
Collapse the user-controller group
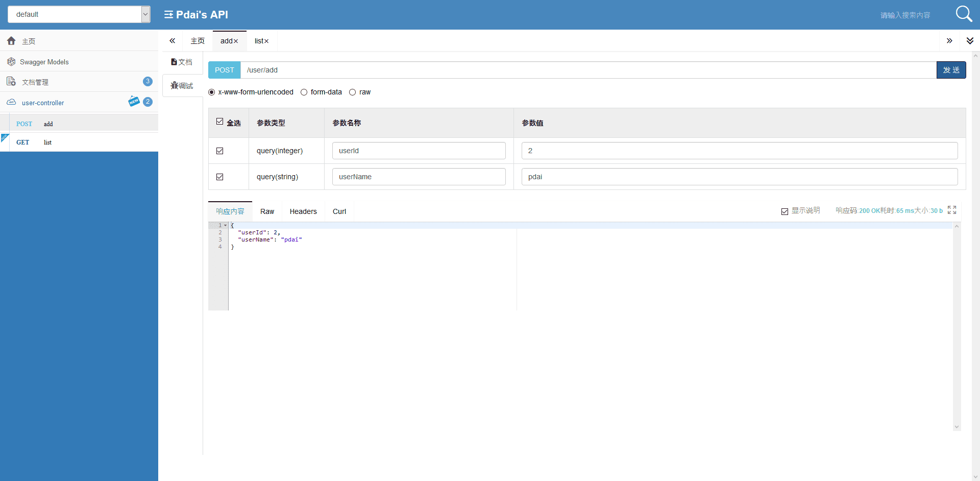tap(79, 102)
